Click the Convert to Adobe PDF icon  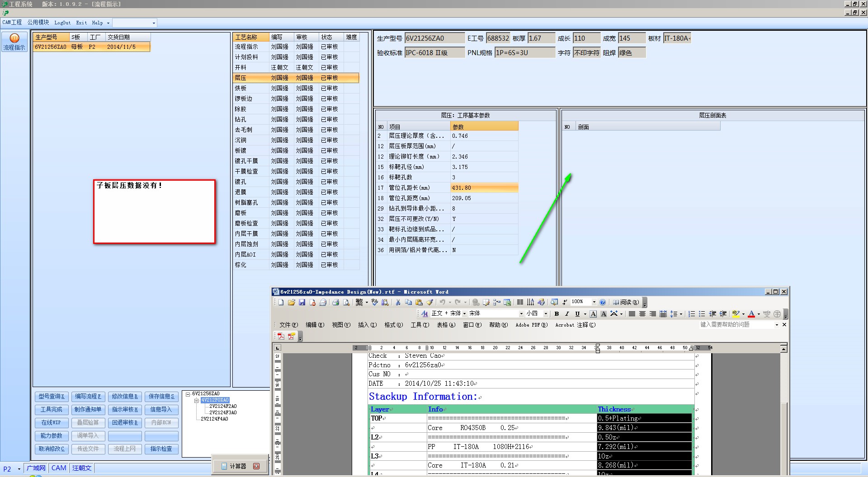[x=281, y=336]
